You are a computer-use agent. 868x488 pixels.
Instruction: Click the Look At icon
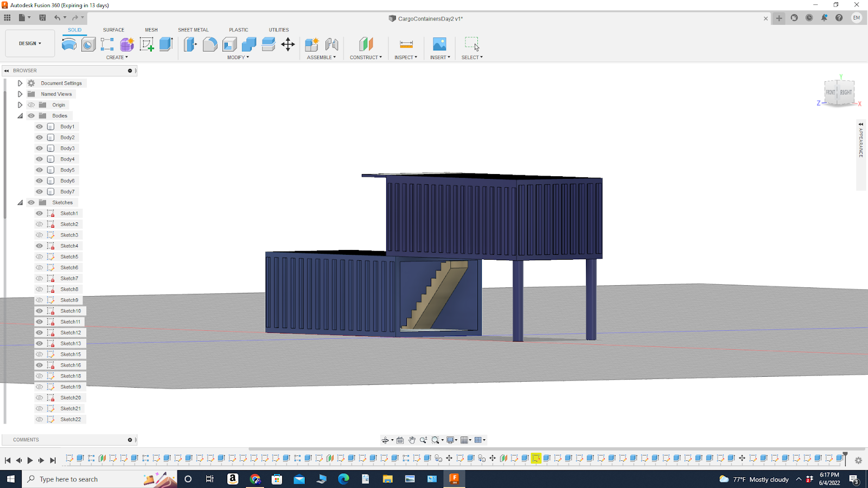click(400, 440)
